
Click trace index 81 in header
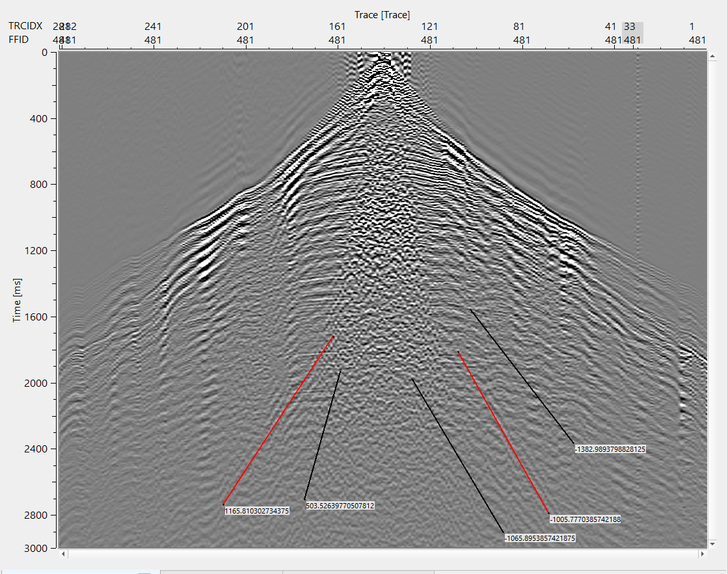[519, 27]
